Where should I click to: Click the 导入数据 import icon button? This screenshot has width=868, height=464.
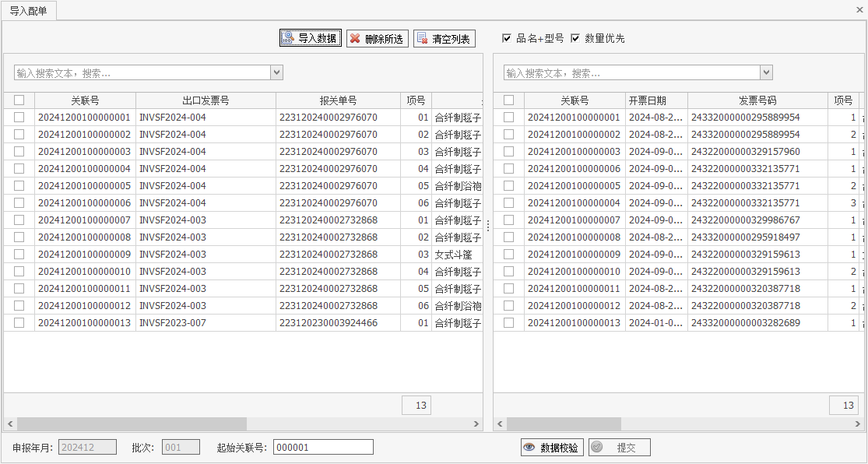(x=288, y=38)
